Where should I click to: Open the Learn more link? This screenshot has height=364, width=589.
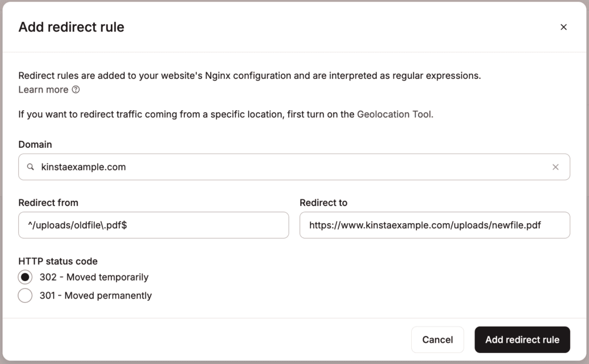click(x=43, y=90)
